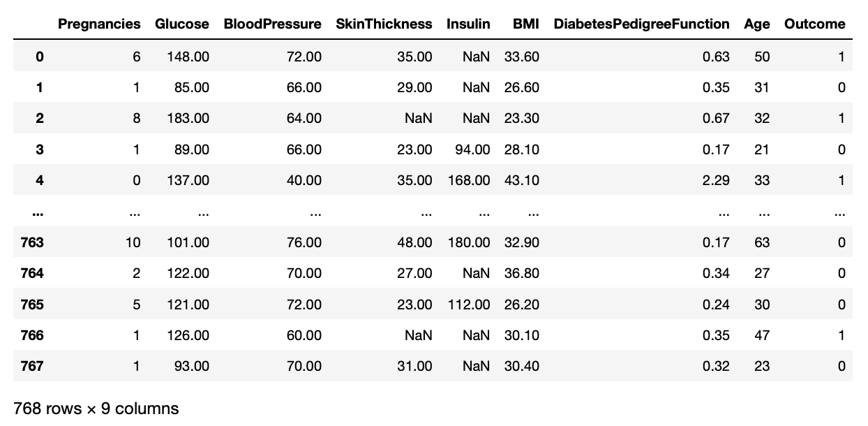868x426 pixels.
Task: Click the SkinThickness column header
Action: (x=384, y=24)
